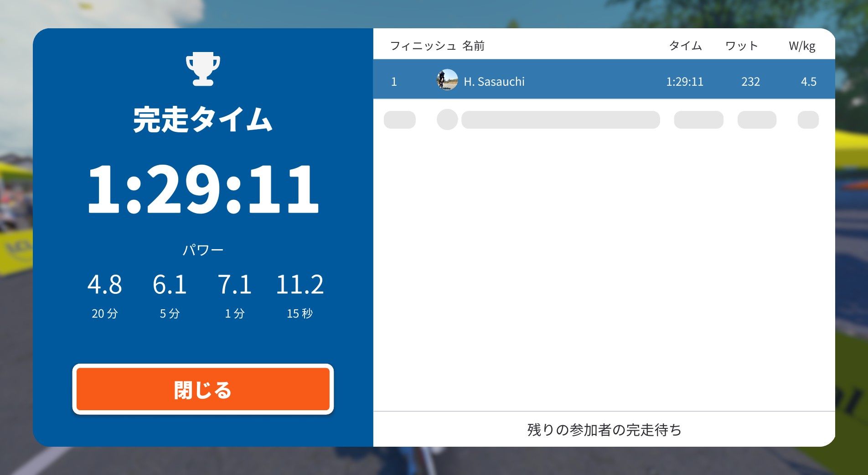The height and width of the screenshot is (475, 868).
Task: Select the H. Sasauchi rider name
Action: pos(494,82)
